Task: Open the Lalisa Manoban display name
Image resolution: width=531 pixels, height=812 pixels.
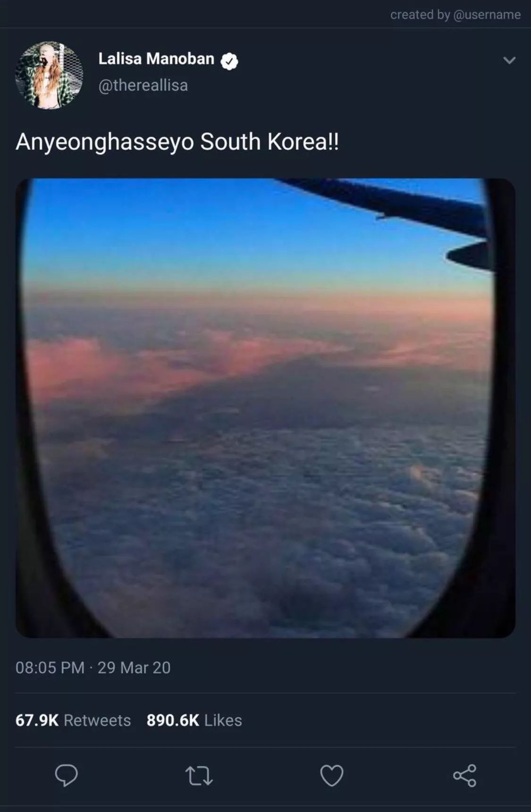Action: pyautogui.click(x=156, y=59)
